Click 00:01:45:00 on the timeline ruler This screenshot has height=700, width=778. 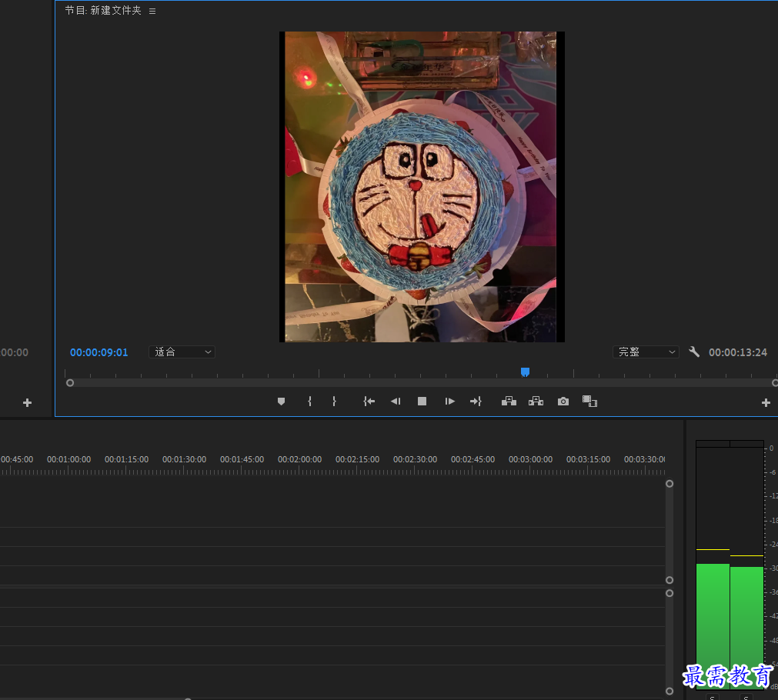click(x=242, y=459)
